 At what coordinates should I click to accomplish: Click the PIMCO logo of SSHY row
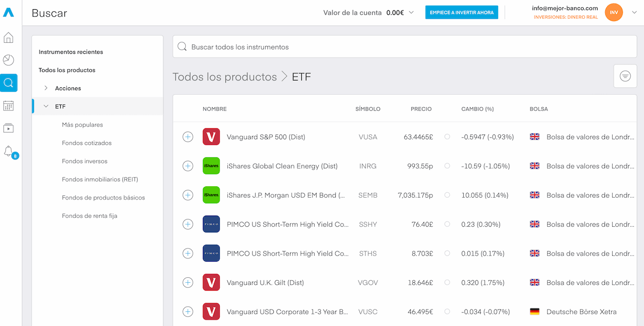tap(211, 224)
